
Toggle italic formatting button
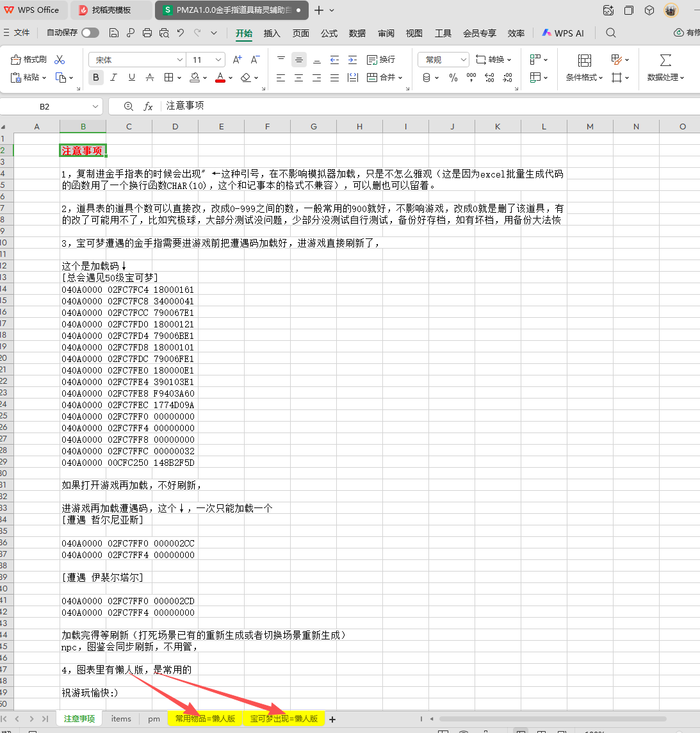(113, 78)
